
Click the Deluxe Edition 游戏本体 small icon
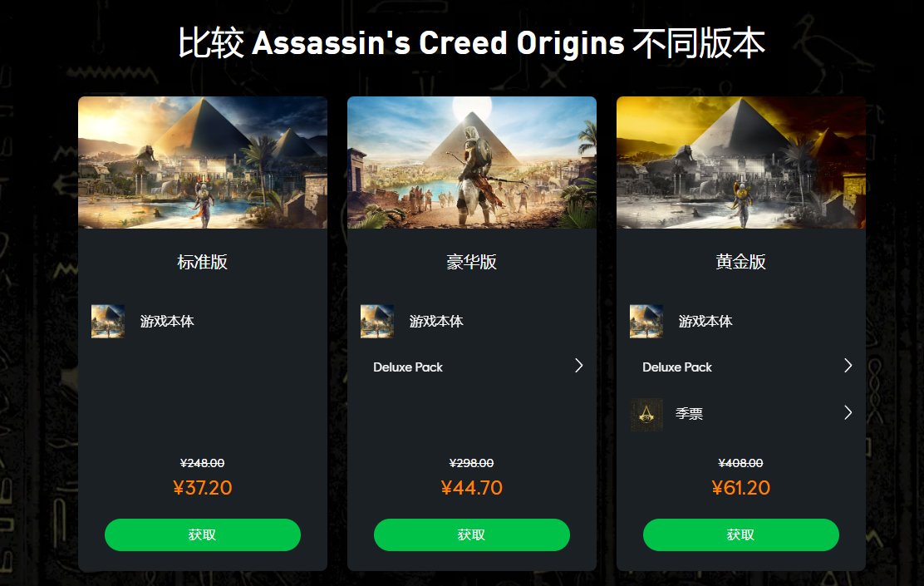point(377,322)
